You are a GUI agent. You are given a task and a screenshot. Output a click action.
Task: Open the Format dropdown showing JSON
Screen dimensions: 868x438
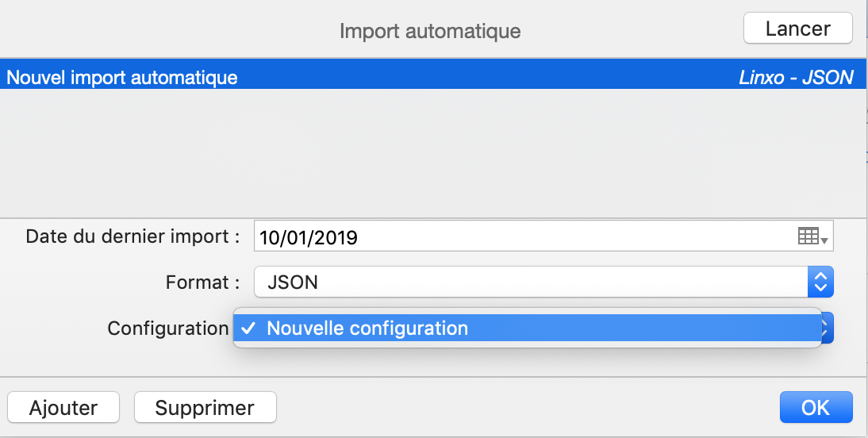pos(543,282)
